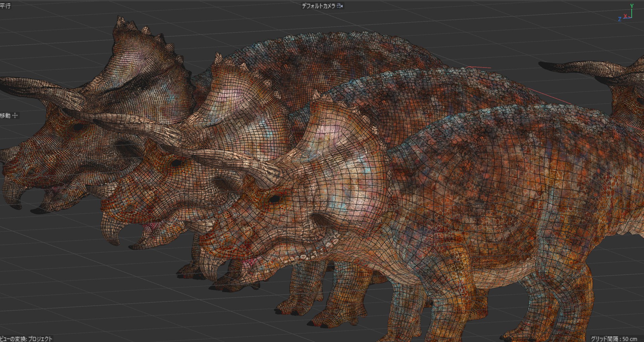Click the 平行 projection label
This screenshot has width=644, height=342.
coord(5,6)
